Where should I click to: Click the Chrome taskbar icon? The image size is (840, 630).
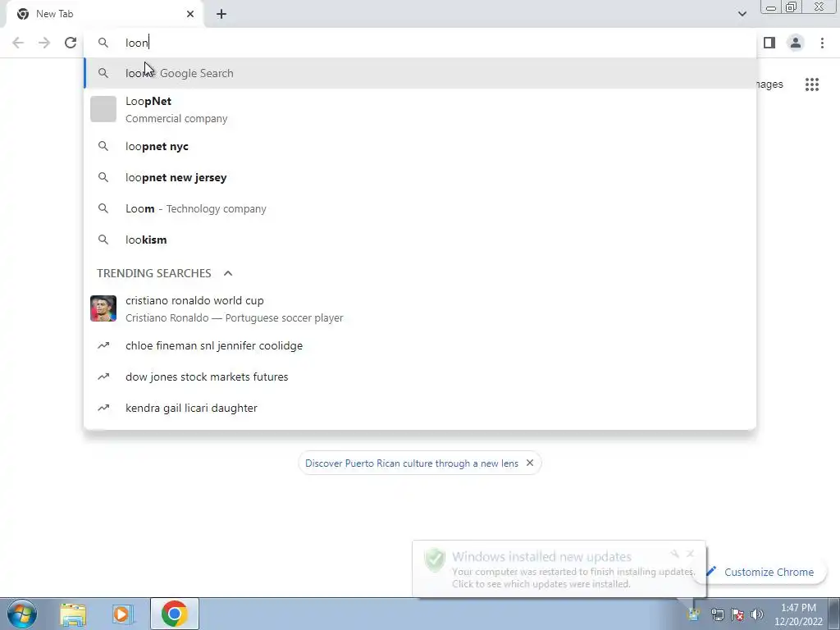coord(175,614)
